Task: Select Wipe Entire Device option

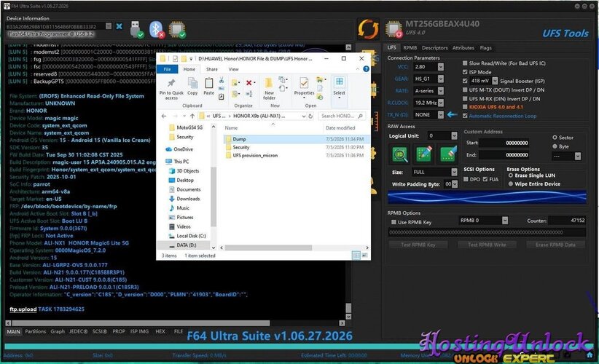Action: pyautogui.click(x=510, y=184)
